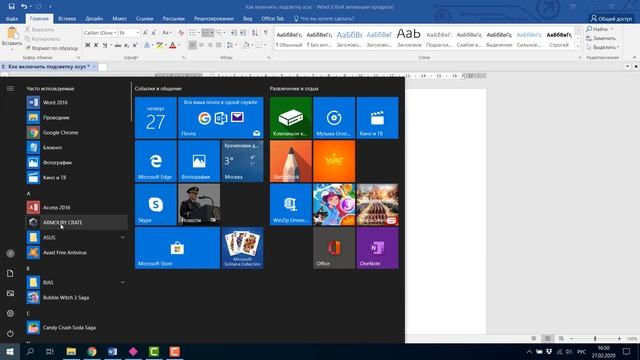Open Word 2016 from frequently used list

click(77, 102)
